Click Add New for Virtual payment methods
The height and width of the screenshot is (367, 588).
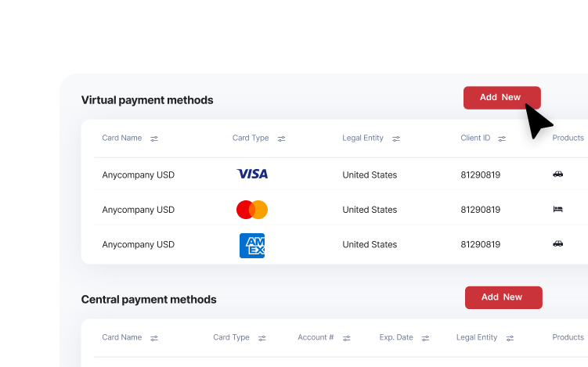502,98
